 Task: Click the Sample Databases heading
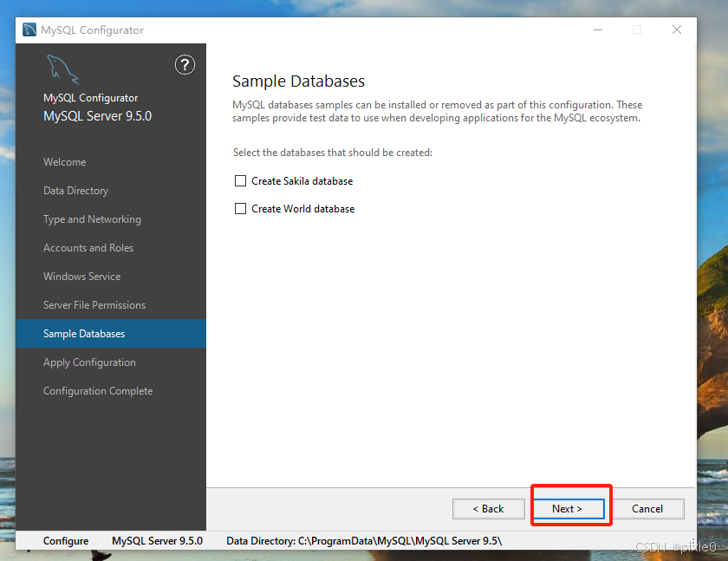click(x=298, y=82)
